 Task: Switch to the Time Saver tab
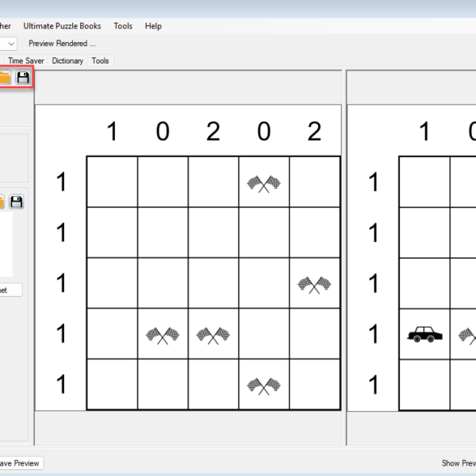point(27,60)
